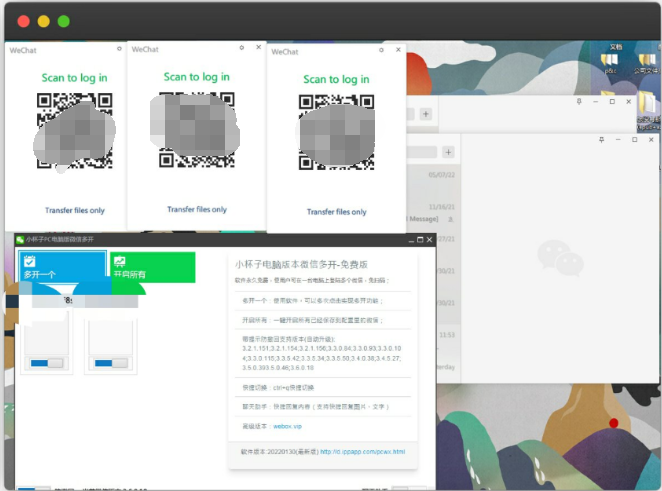Click the WeChat search input field
Screen dimensions: 662x491
coord(420,151)
